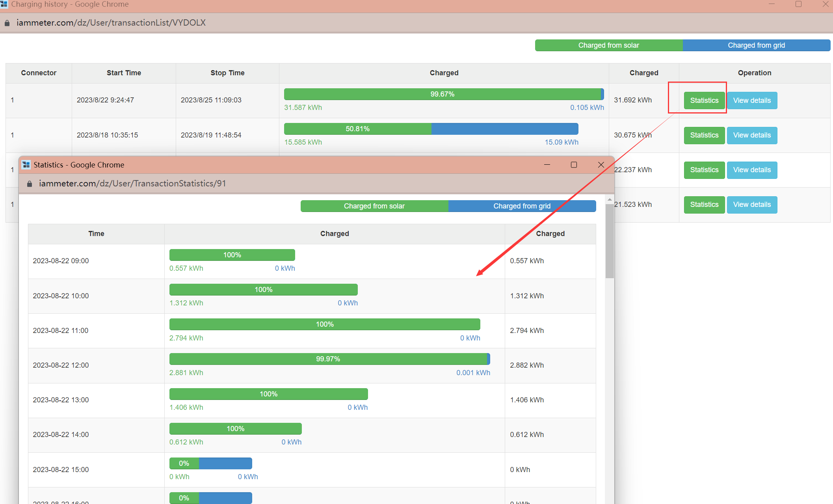The height and width of the screenshot is (504, 833).
Task: Maximize the Charging history window
Action: click(x=798, y=4)
